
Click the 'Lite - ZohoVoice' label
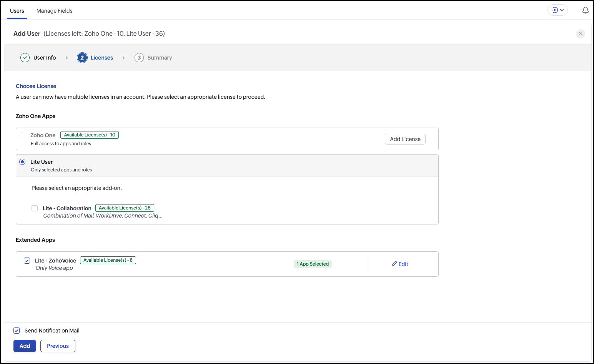pyautogui.click(x=55, y=261)
